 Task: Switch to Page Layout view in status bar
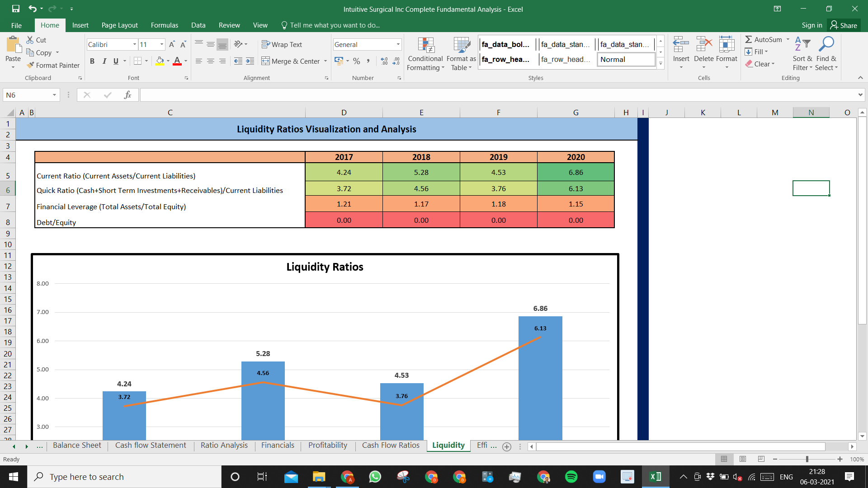(743, 459)
